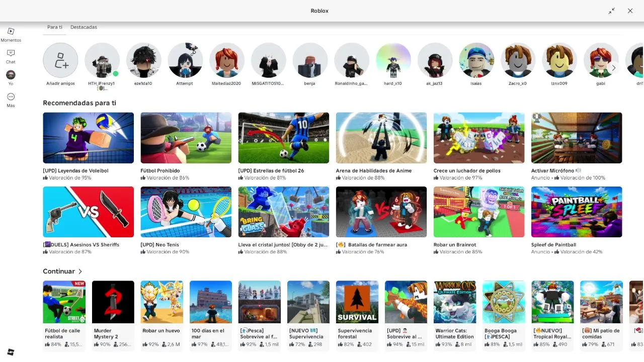This screenshot has width=644, height=362.
Task: Open Arena de Habilidades de Anime title
Action: 374,171
